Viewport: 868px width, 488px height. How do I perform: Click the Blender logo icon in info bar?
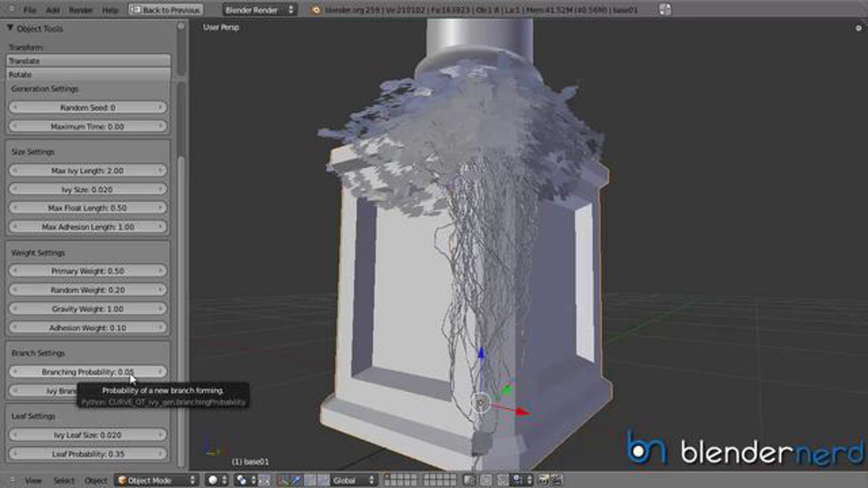316,10
